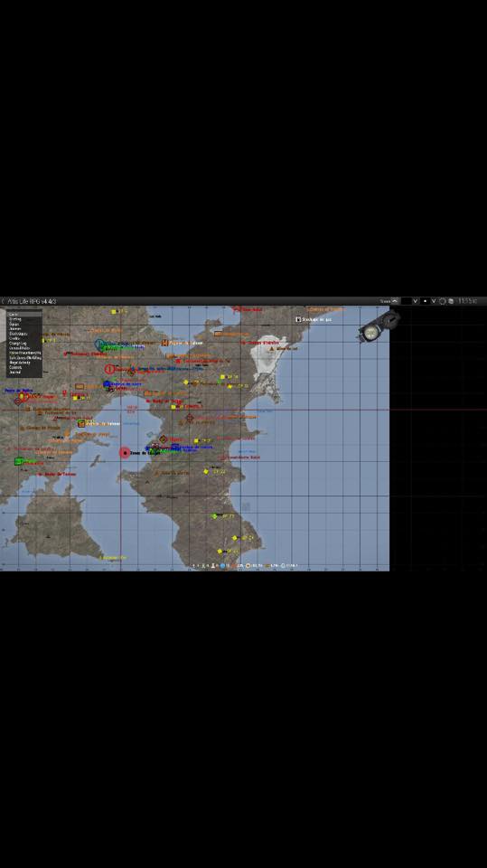Screen dimensions: 487x868
Task: Click the red crosshair marker mid-map
Action: point(189,418)
